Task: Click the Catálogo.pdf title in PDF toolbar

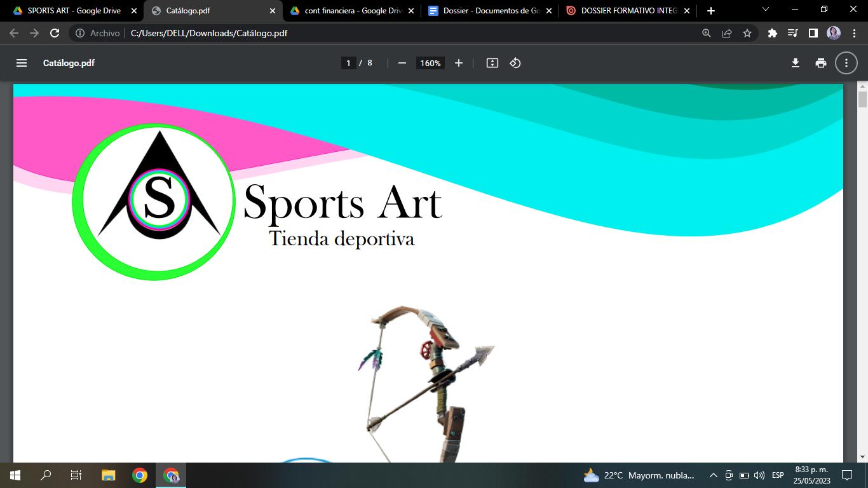Action: coord(69,63)
